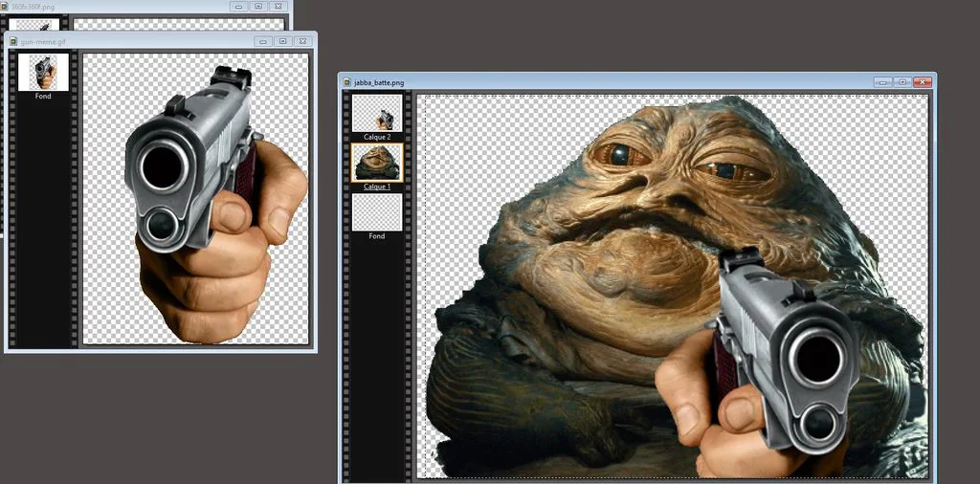This screenshot has width=980, height=484.
Task: Click the document icon of jabba_batte.png window
Action: [x=346, y=82]
